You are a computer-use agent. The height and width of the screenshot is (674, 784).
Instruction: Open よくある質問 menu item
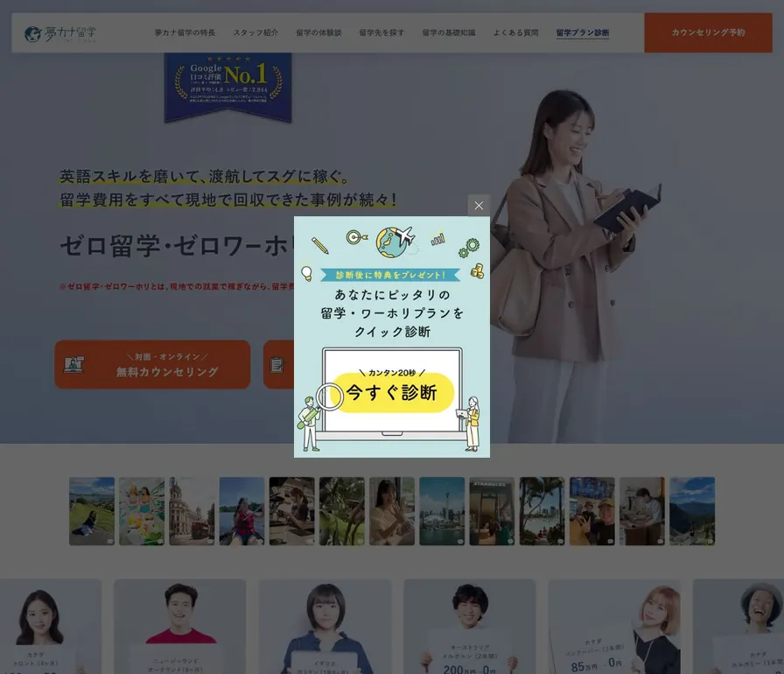(515, 32)
